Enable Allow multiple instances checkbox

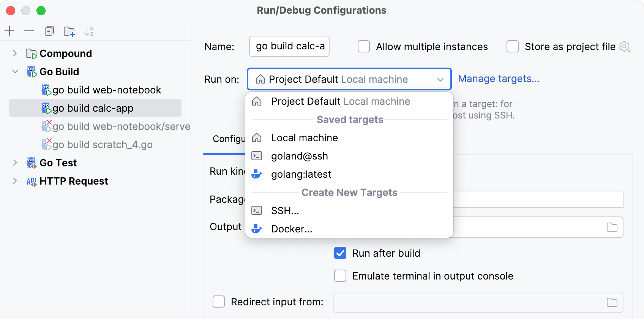coord(364,47)
